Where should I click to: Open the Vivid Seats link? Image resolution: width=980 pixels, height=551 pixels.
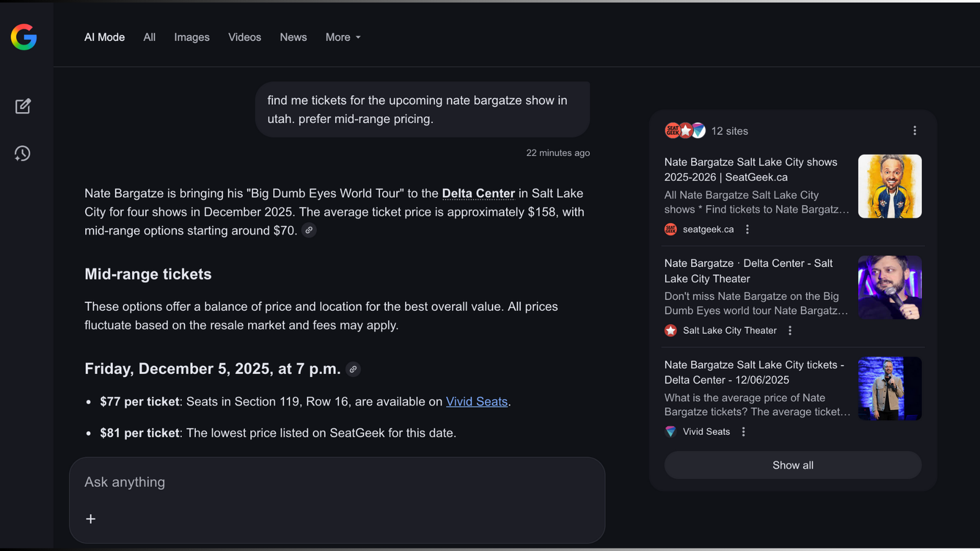[477, 402]
